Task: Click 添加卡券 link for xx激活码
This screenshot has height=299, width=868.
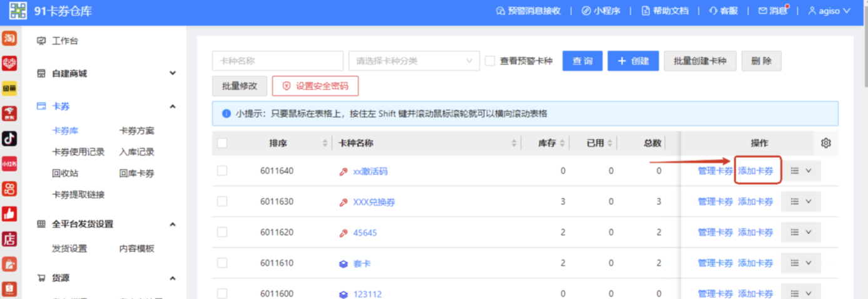Action: (x=755, y=171)
